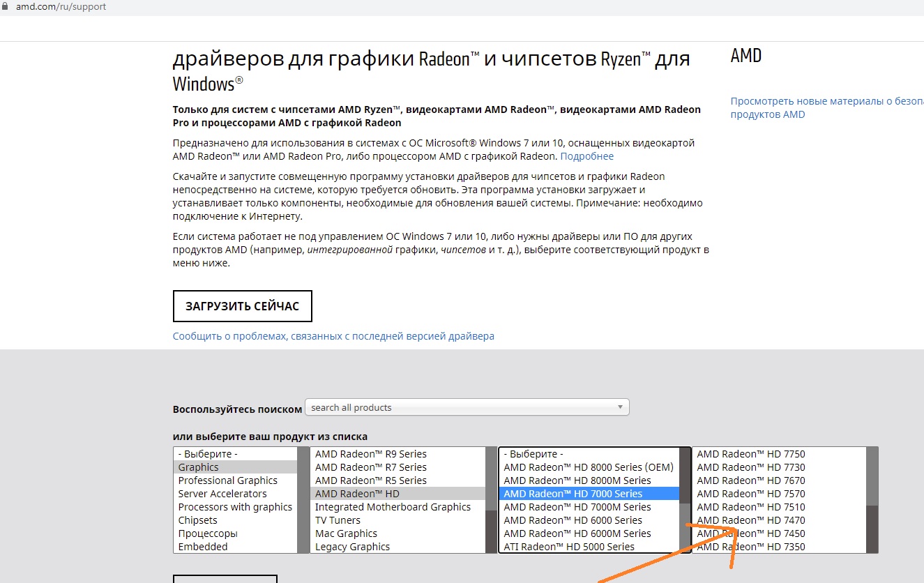Click the site lock icon in address bar
Screen dimensions: 924x583
6,7
